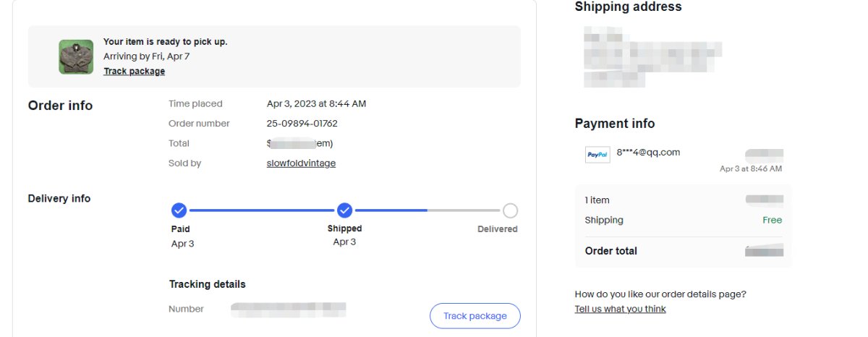Click the blurred tracking number value

point(288,310)
